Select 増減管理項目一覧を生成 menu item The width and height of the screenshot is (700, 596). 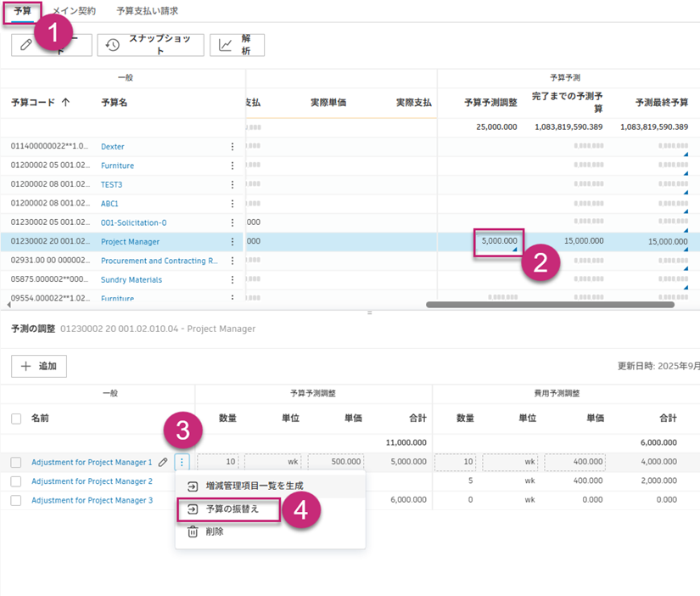pyautogui.click(x=271, y=486)
